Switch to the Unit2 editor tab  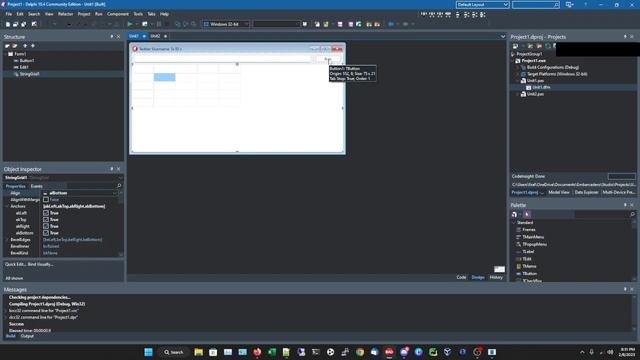click(155, 36)
